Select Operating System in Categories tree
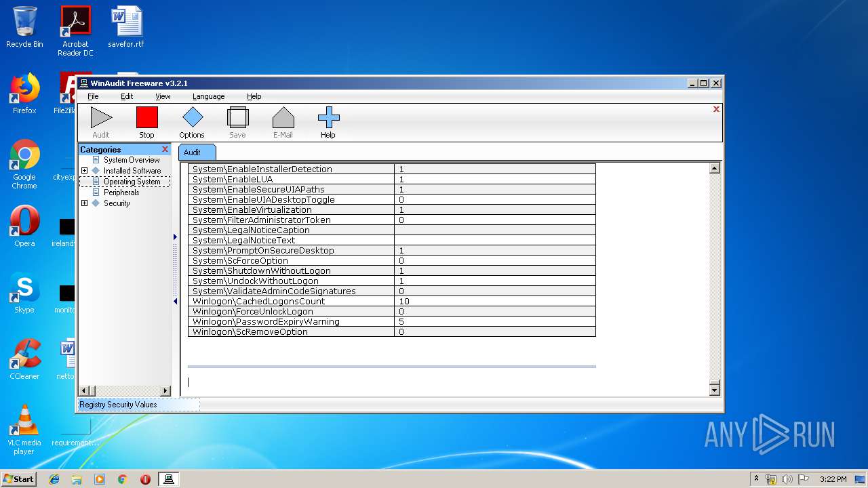 pos(132,182)
